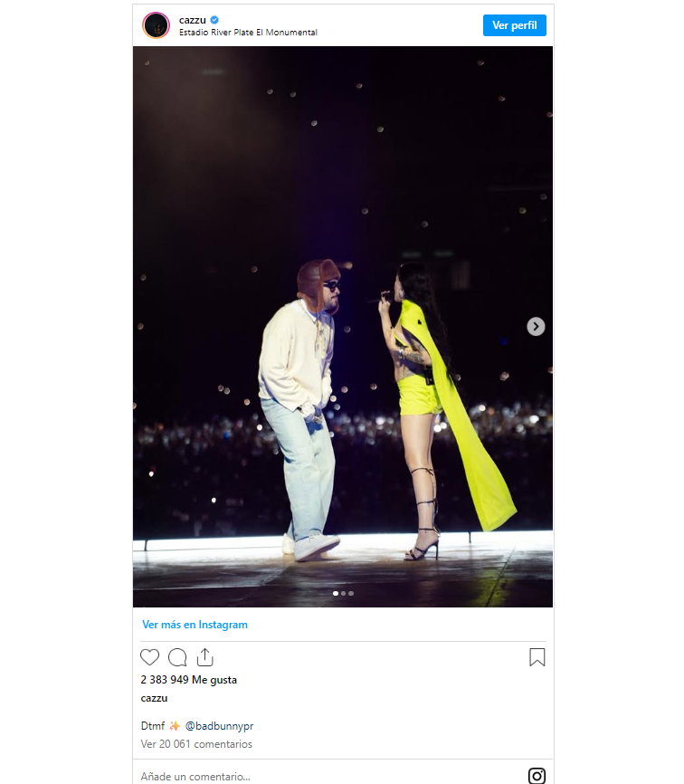
Task: Select the third carousel dot indicator
Action: tap(351, 594)
